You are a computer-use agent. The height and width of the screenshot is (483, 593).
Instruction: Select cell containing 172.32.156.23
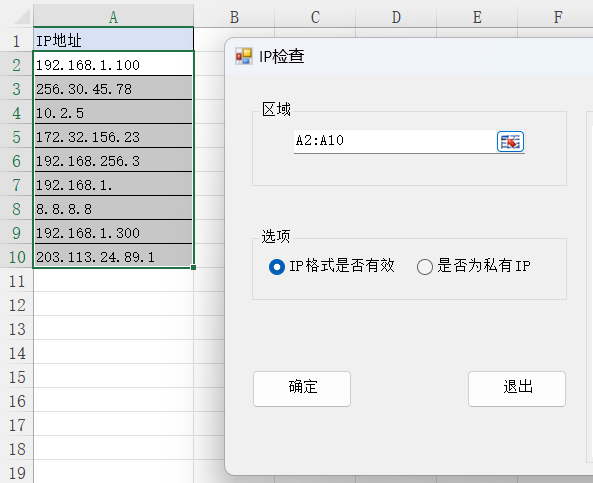113,137
